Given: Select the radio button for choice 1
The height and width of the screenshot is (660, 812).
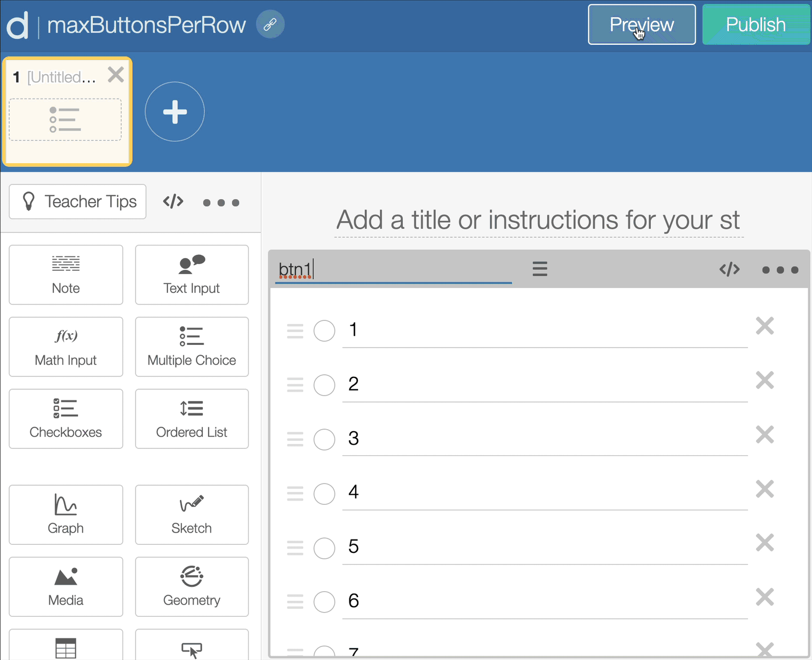Looking at the screenshot, I should pos(324,331).
